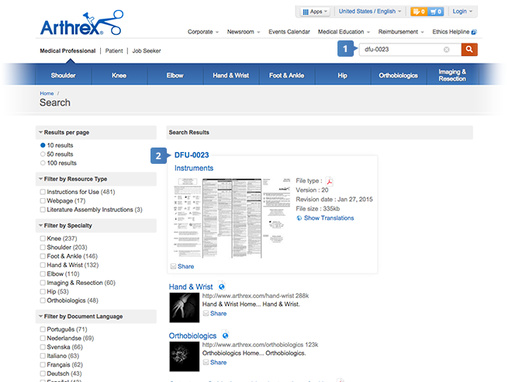
Task: Open the DFU-0023 document preview thumbnail
Action: click(x=232, y=218)
